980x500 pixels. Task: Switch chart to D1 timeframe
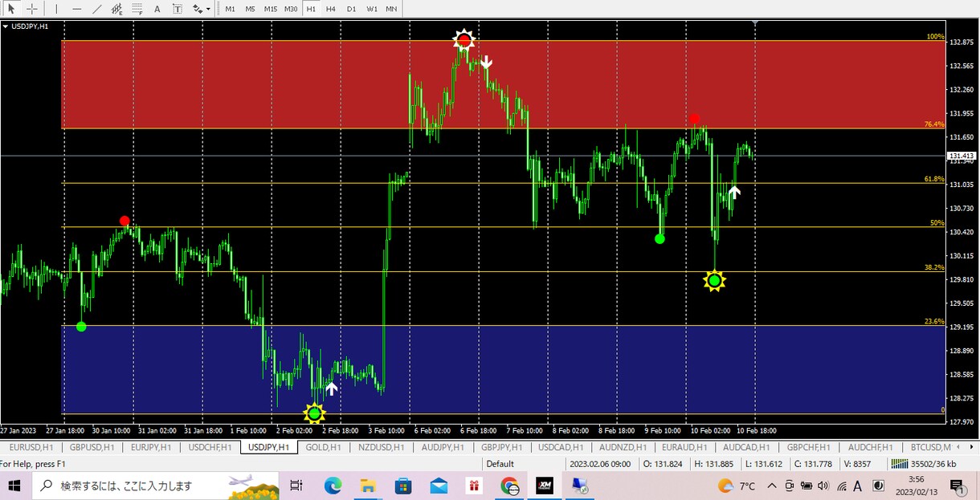pos(351,9)
